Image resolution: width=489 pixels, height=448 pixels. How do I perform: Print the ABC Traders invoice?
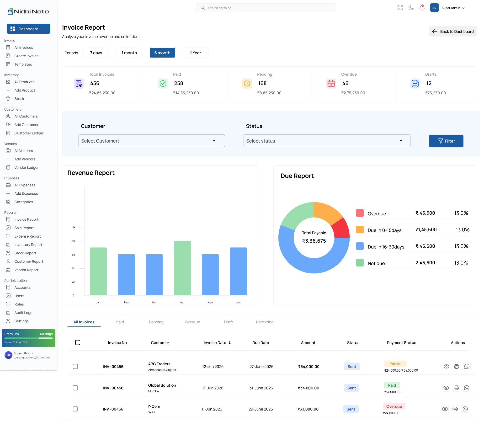[457, 367]
